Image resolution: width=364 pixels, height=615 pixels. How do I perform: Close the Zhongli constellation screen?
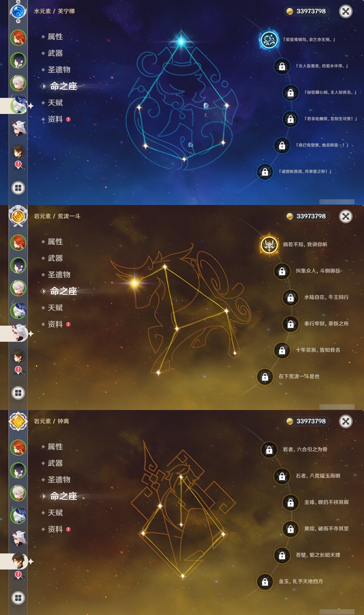[x=346, y=421]
